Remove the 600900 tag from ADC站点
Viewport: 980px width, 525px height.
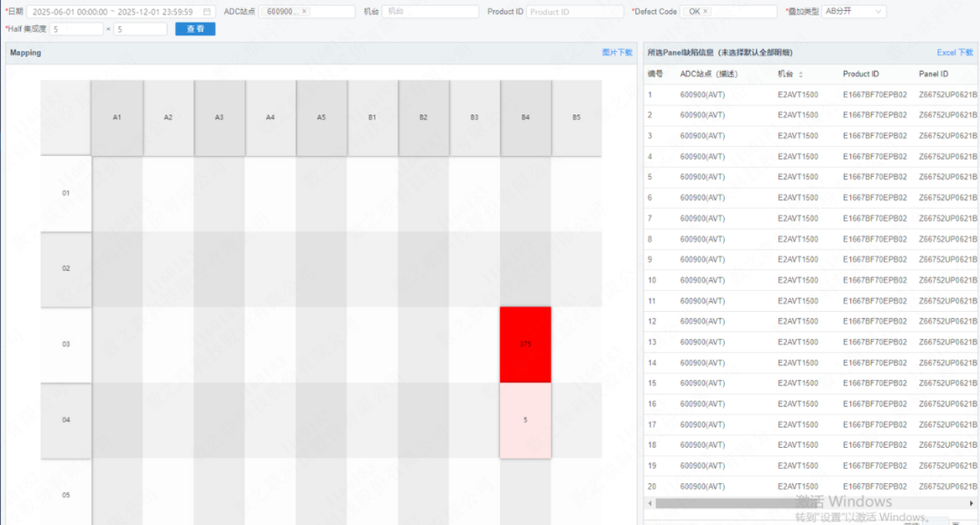304,11
